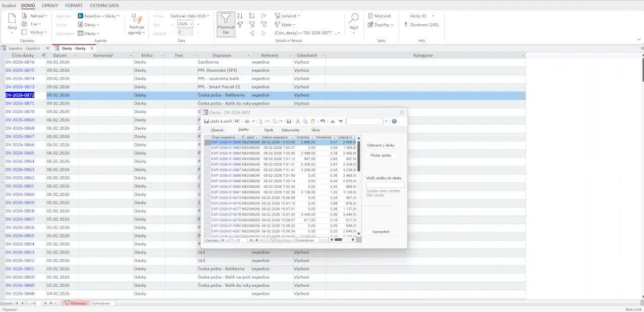Click the blue help icon in Dávka dialog
This screenshot has width=644, height=312.
pyautogui.click(x=394, y=121)
